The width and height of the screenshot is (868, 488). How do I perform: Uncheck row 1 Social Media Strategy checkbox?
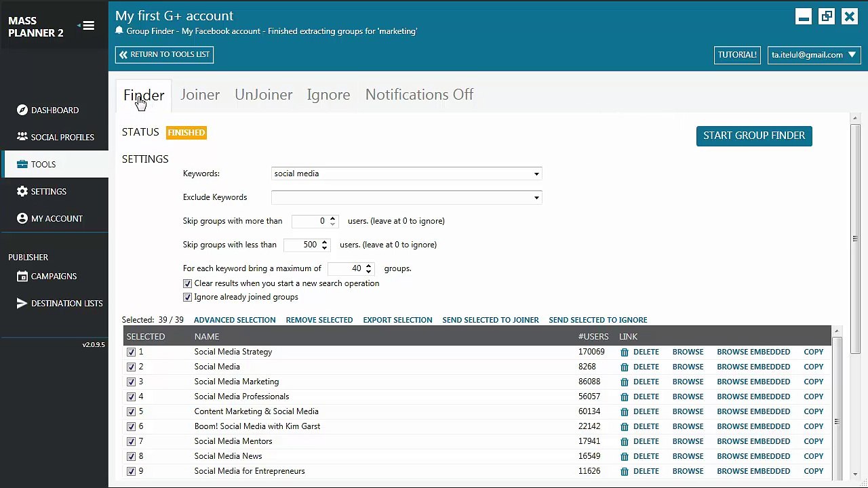click(131, 352)
